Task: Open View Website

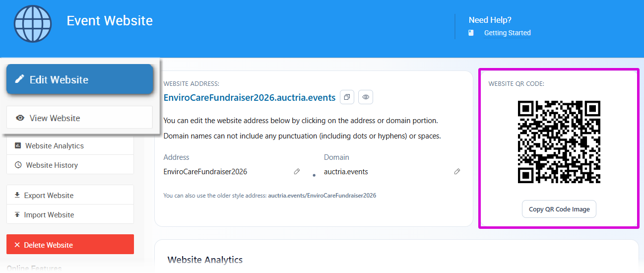Action: [79, 118]
